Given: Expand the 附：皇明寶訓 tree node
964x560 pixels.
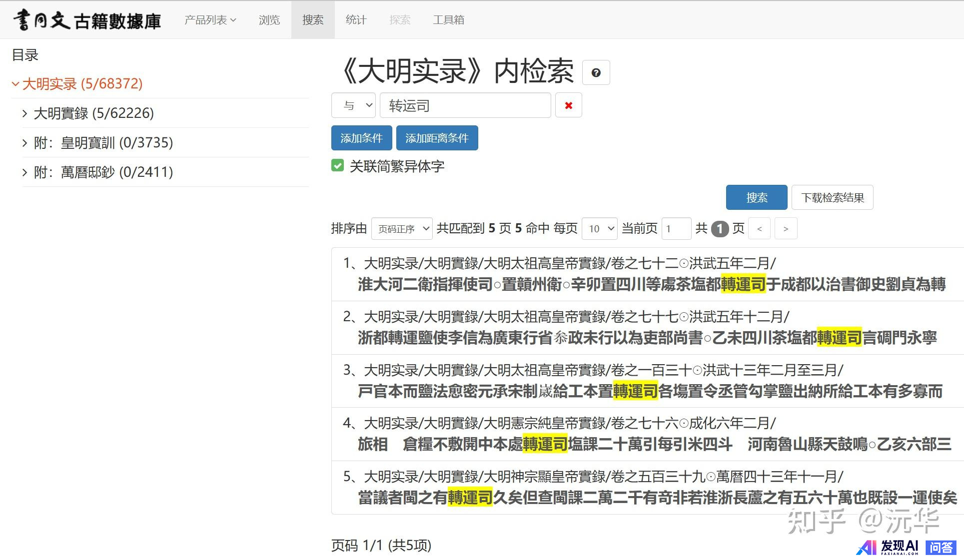Looking at the screenshot, I should [25, 143].
